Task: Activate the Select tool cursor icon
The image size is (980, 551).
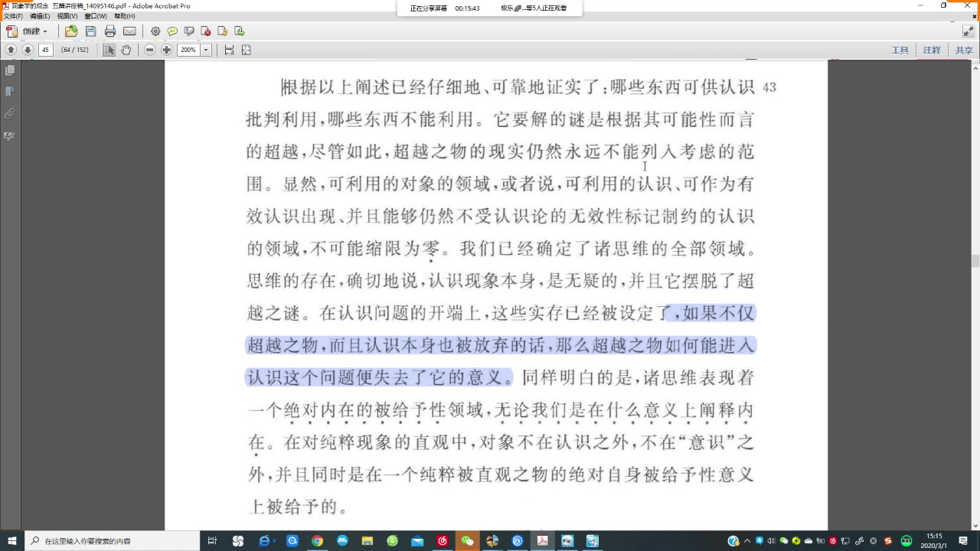Action: coord(109,50)
